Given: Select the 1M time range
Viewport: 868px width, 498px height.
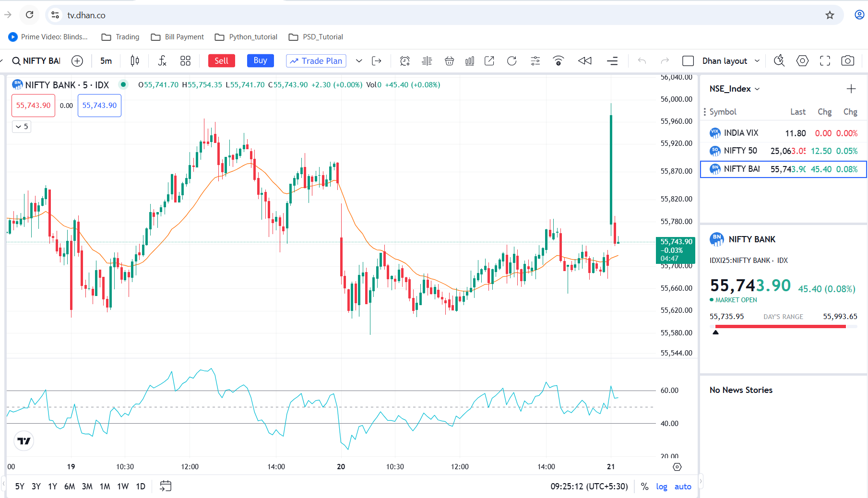Looking at the screenshot, I should [x=105, y=486].
